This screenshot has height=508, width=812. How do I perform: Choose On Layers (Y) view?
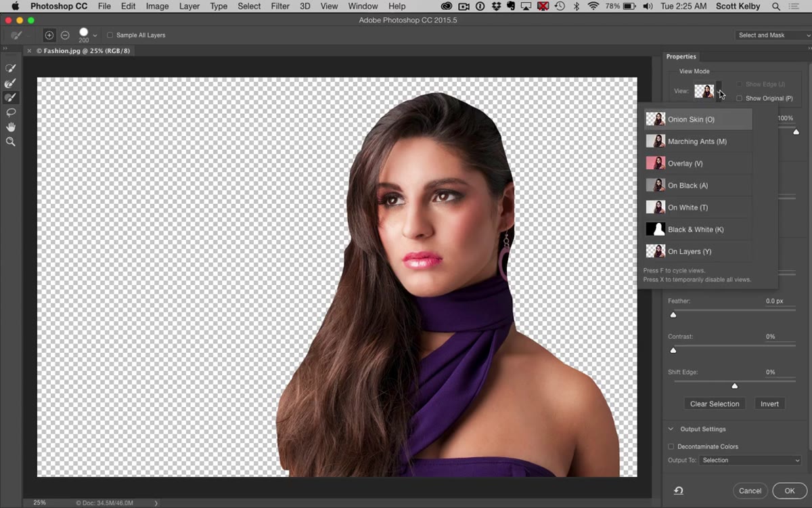698,251
